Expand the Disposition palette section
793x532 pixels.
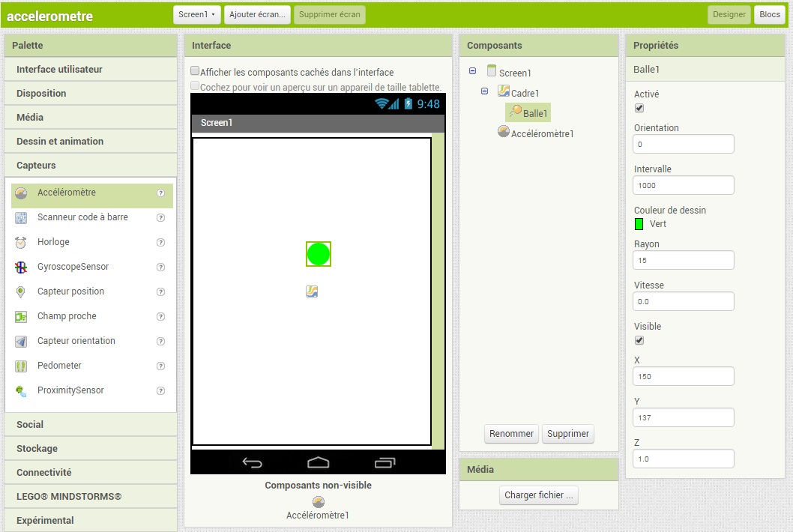click(91, 93)
